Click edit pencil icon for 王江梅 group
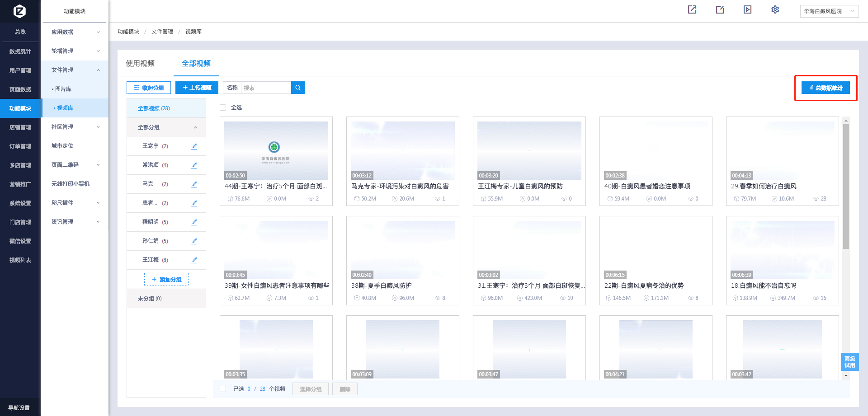 [x=194, y=260]
